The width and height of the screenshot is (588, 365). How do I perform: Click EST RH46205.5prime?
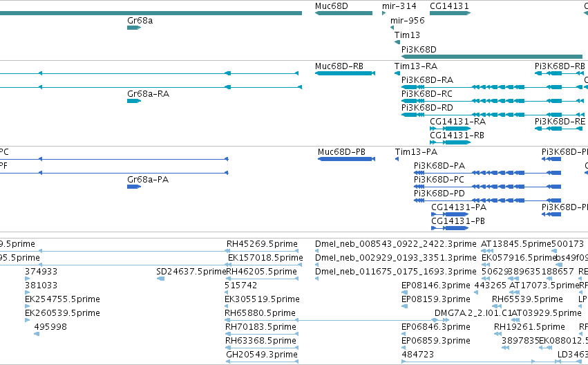[262, 272]
